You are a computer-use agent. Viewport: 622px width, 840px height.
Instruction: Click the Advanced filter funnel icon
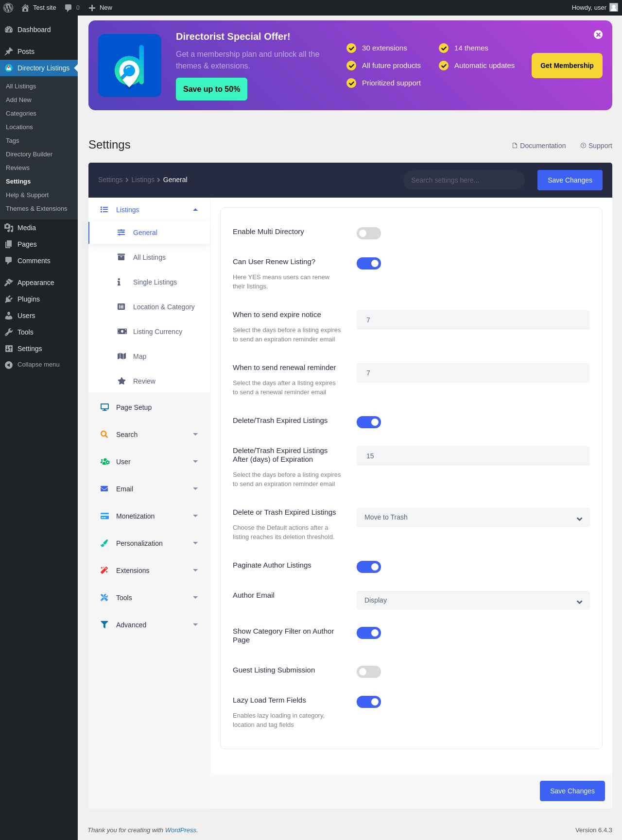(x=104, y=625)
